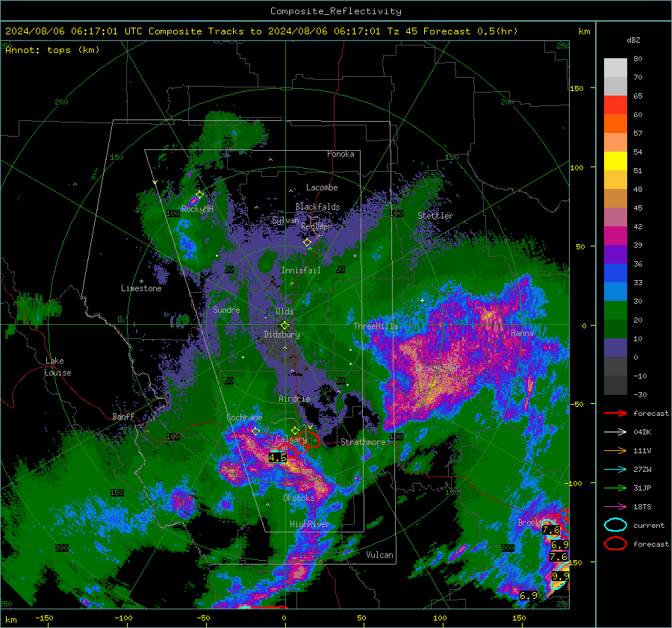Click the red forecast ellipse east of Calgary
This screenshot has width=672, height=628.
(x=311, y=441)
